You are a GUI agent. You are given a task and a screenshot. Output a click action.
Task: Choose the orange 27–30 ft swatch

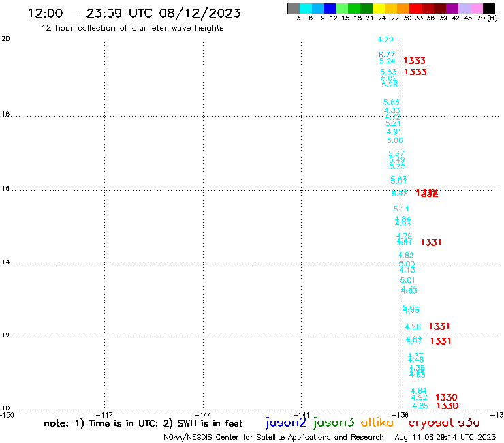[x=403, y=8]
